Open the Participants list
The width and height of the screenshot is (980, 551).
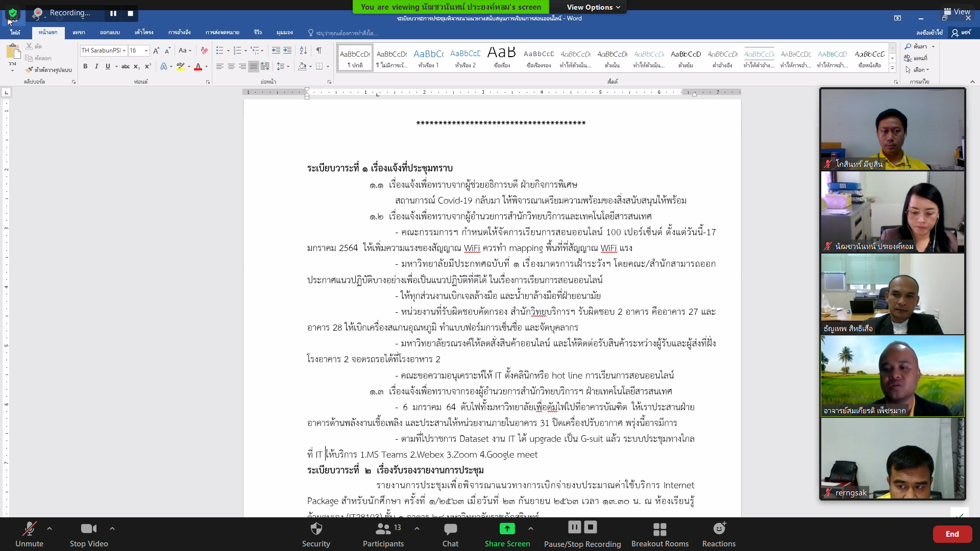click(x=383, y=529)
